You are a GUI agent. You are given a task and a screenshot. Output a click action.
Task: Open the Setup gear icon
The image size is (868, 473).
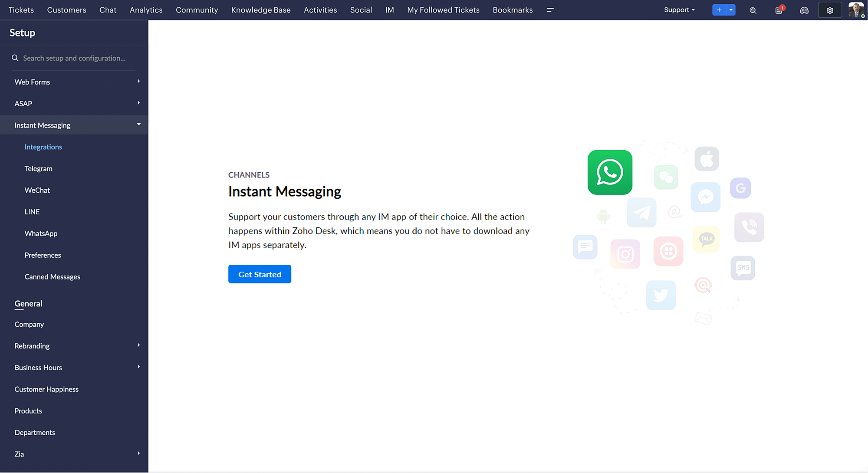coord(830,10)
